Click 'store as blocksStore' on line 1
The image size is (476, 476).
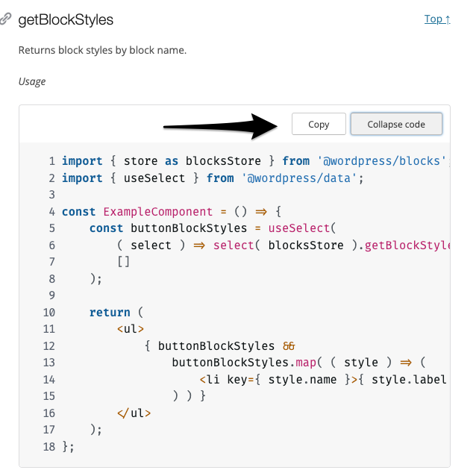(x=192, y=161)
